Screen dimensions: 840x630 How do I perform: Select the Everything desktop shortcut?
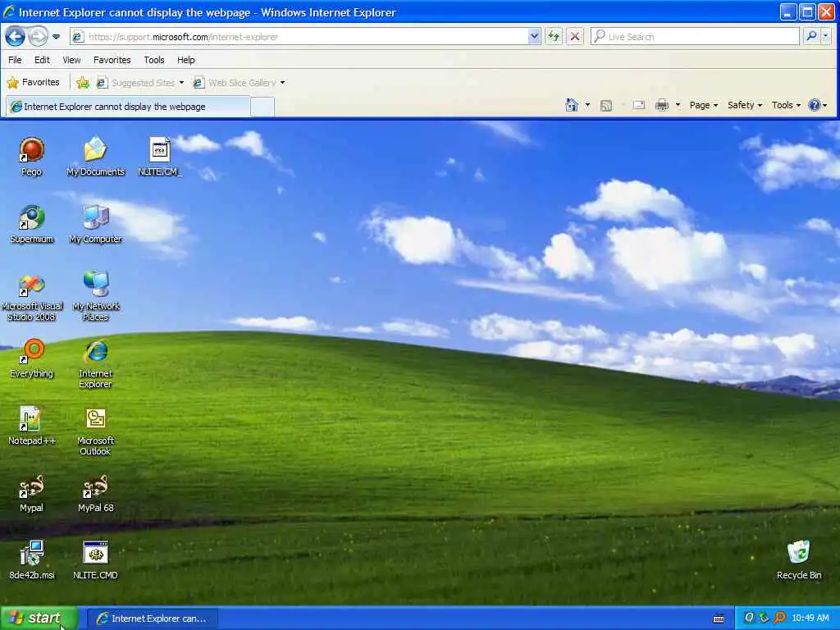(32, 358)
